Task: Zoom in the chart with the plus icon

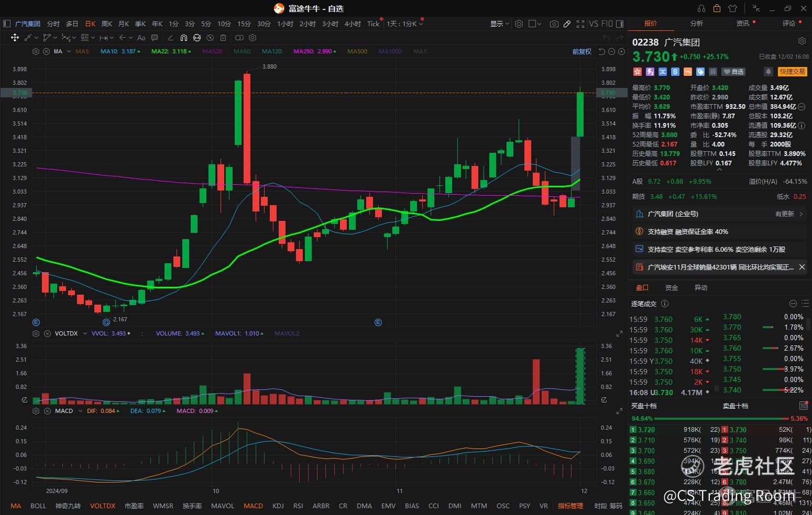Action: [621, 51]
